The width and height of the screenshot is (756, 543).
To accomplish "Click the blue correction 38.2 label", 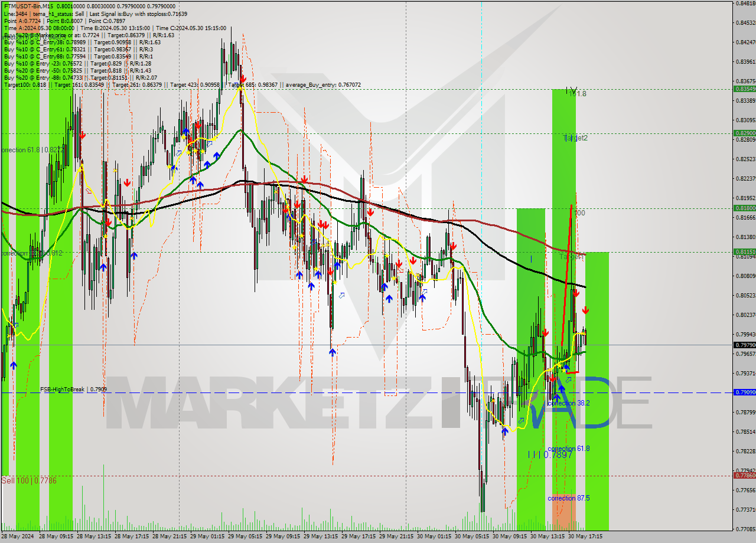I will tap(569, 403).
